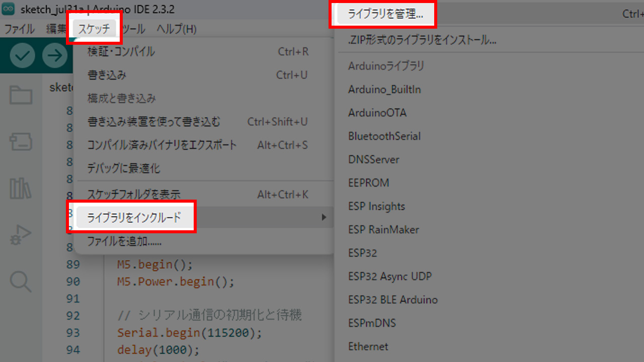Expand the ライブラリをインクルード submenu arrow

click(x=324, y=218)
